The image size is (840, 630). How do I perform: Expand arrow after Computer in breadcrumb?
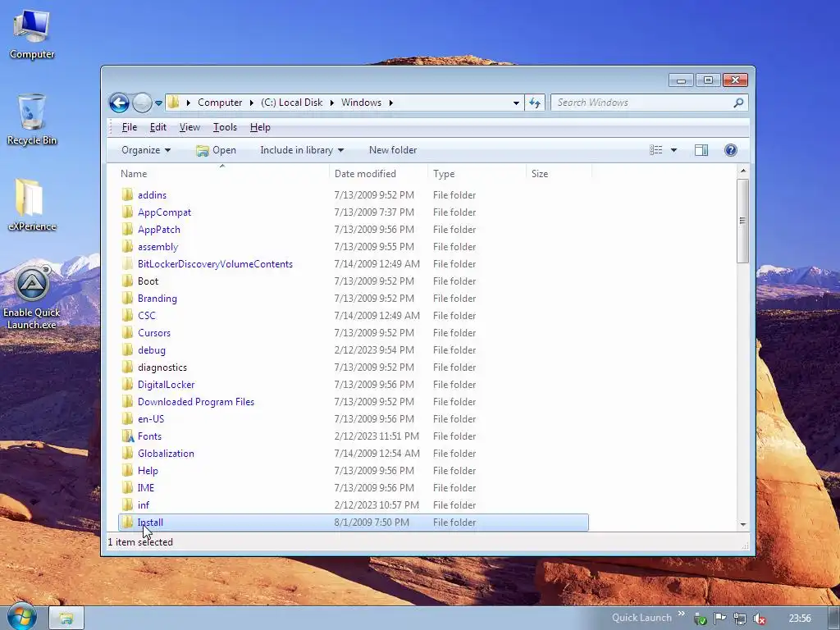click(251, 103)
